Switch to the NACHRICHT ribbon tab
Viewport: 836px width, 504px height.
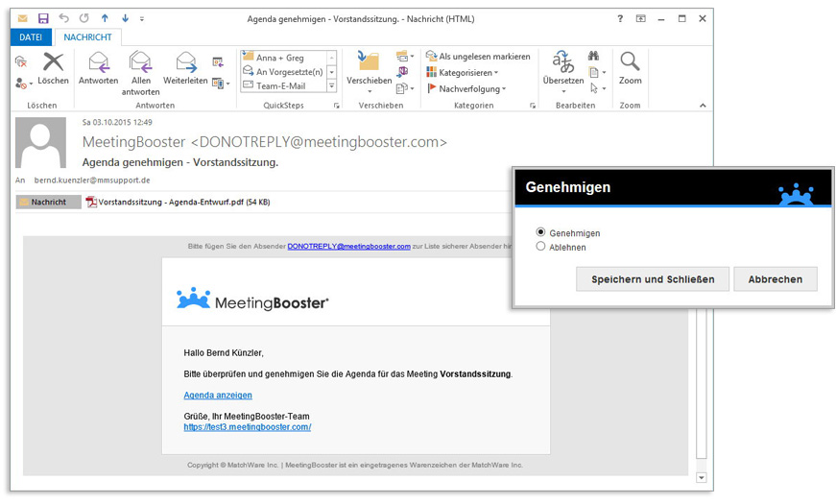pyautogui.click(x=88, y=37)
